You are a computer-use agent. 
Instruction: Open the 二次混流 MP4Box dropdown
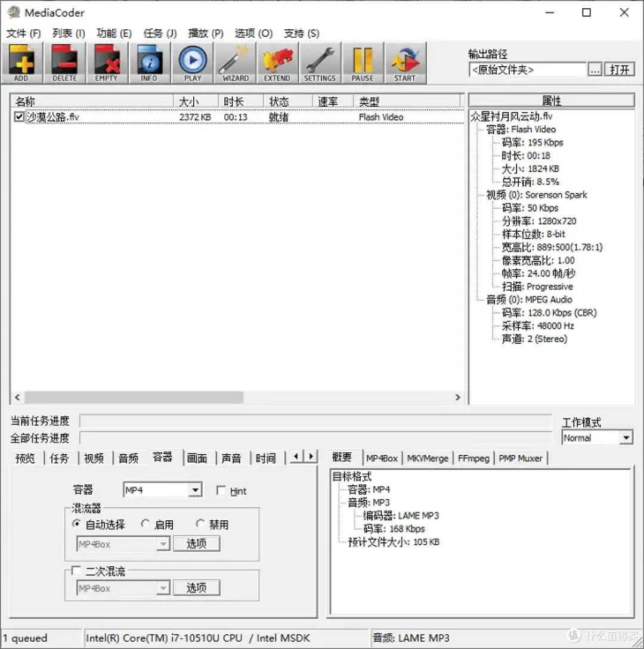(x=163, y=588)
